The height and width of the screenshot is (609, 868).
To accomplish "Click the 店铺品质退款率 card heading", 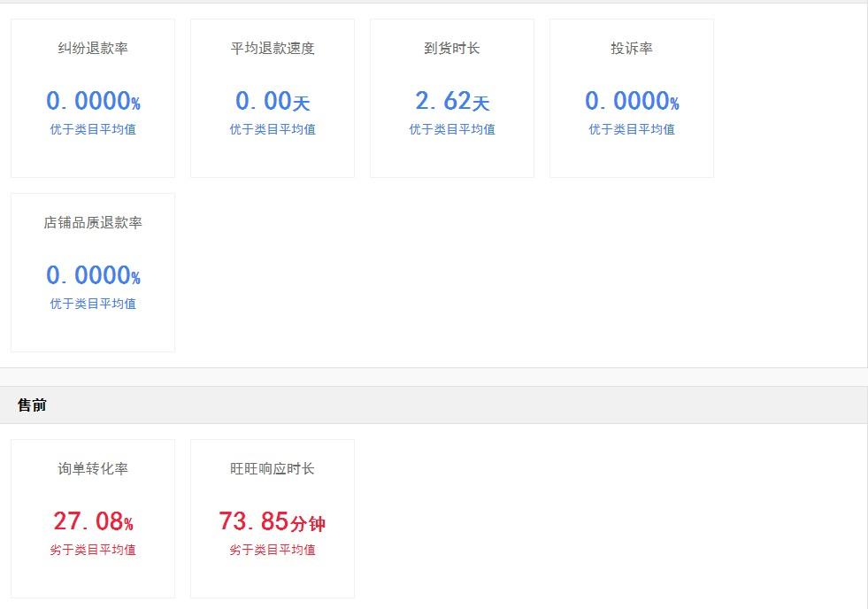I will point(92,223).
